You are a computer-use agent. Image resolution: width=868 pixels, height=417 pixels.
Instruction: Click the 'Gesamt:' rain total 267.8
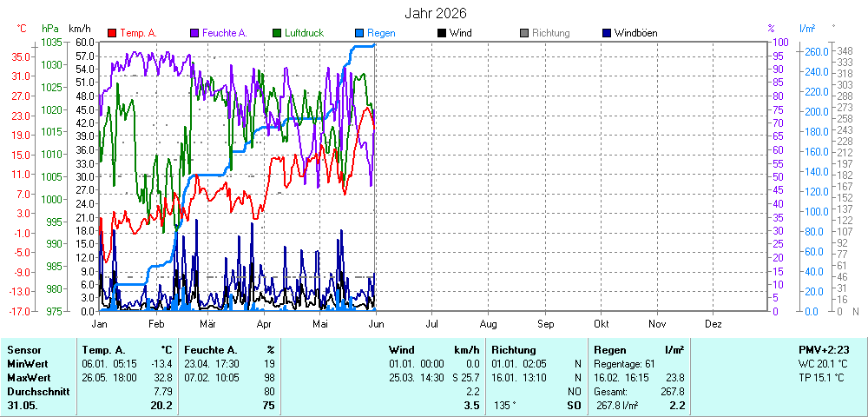click(675, 392)
